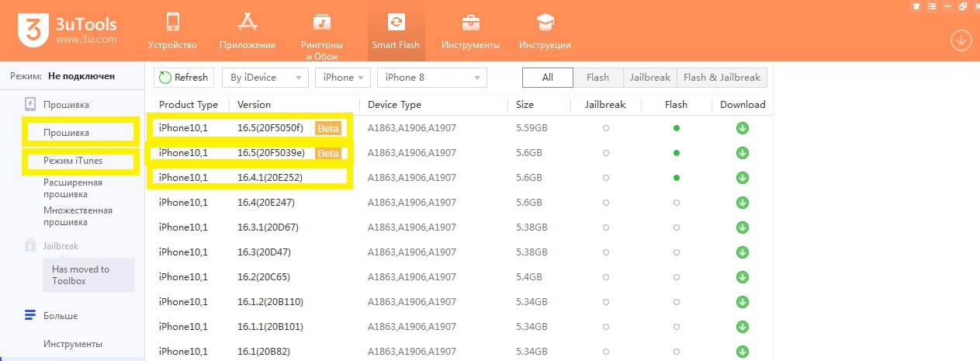Click the 5.4GB size cell

[x=529, y=277]
